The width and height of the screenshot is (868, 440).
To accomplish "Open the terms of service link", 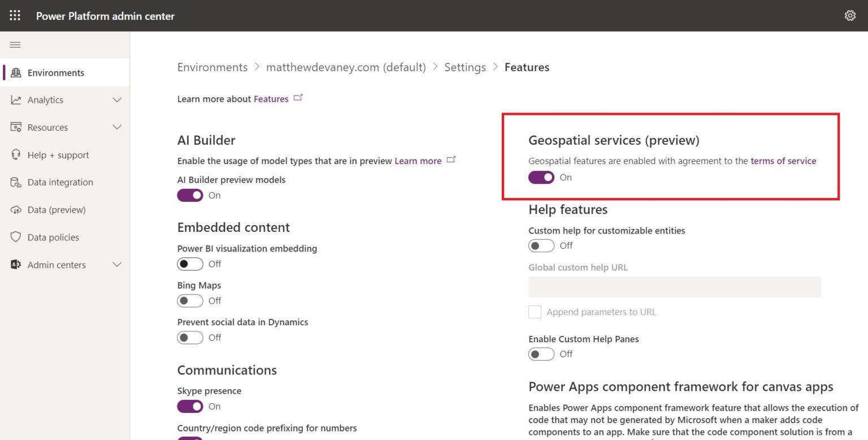I will (783, 161).
